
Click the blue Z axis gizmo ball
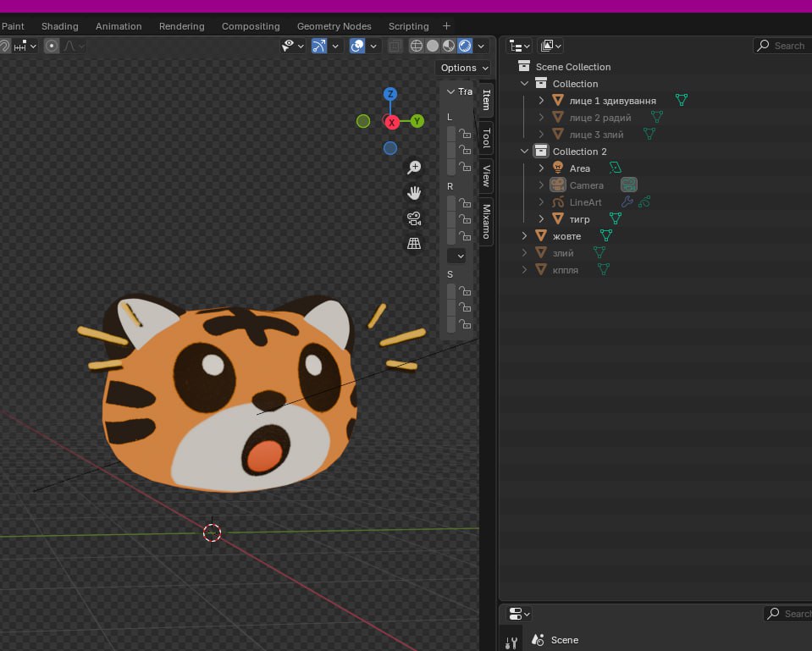(x=390, y=94)
